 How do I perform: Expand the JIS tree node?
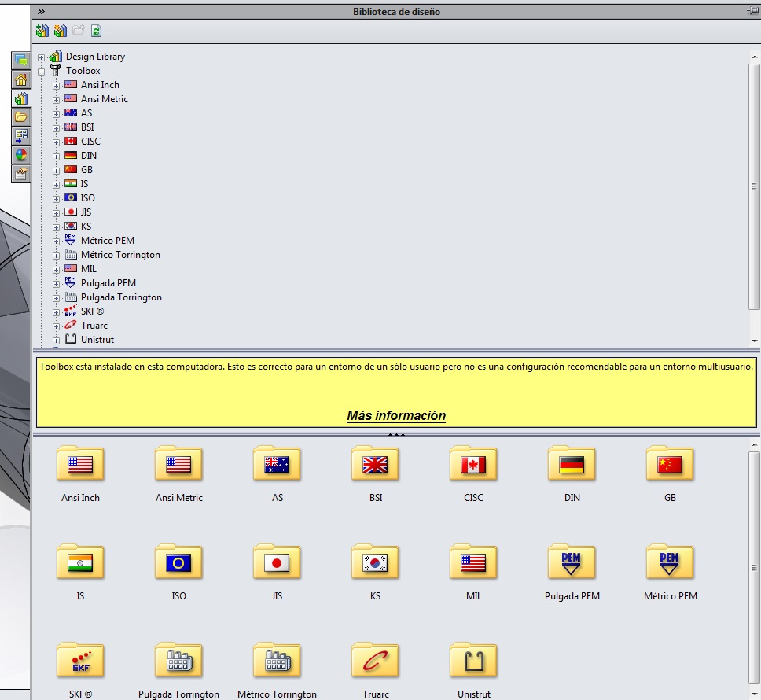click(x=56, y=212)
